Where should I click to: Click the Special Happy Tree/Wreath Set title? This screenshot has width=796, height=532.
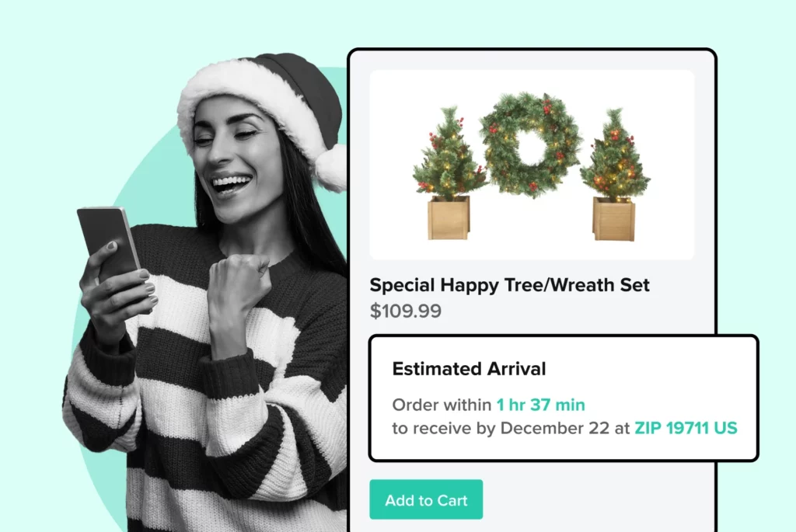click(x=509, y=285)
